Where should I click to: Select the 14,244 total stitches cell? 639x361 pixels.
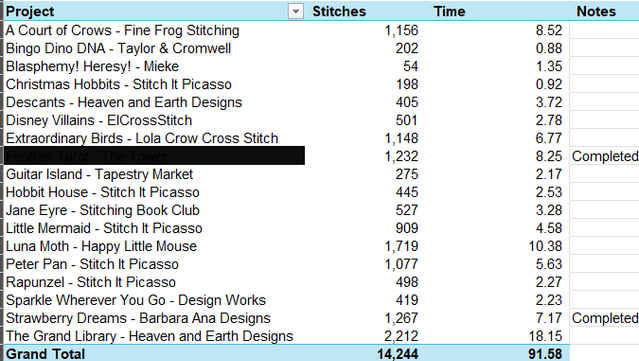(363, 353)
